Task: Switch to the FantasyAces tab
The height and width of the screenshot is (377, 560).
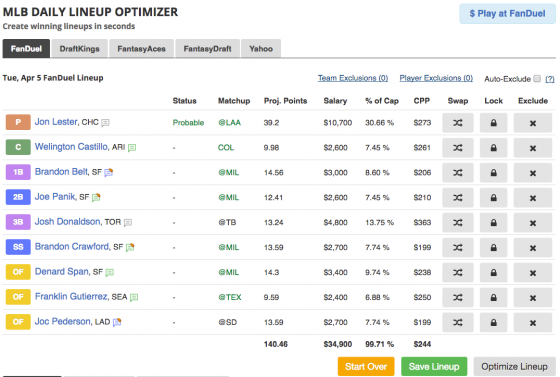Action: click(141, 49)
